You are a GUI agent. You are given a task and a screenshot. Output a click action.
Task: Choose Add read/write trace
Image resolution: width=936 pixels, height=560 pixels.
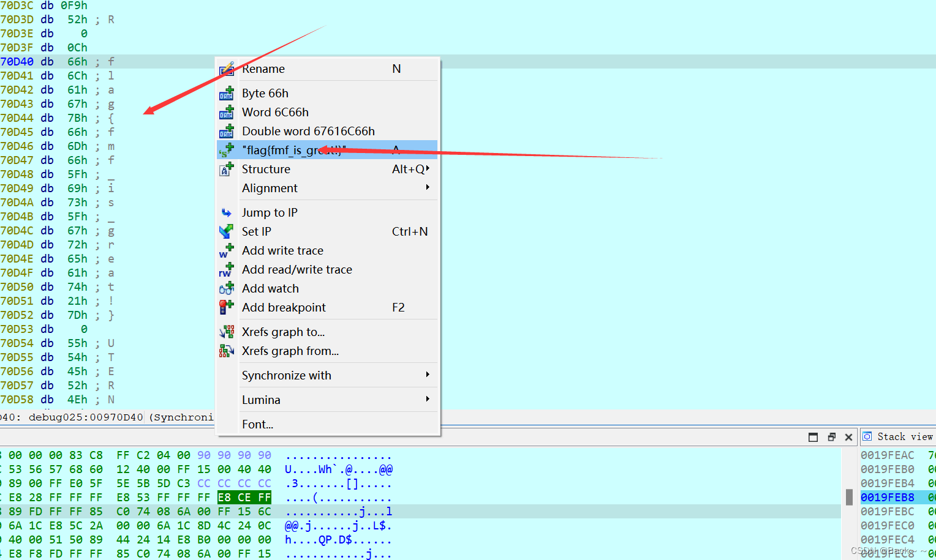click(328, 269)
